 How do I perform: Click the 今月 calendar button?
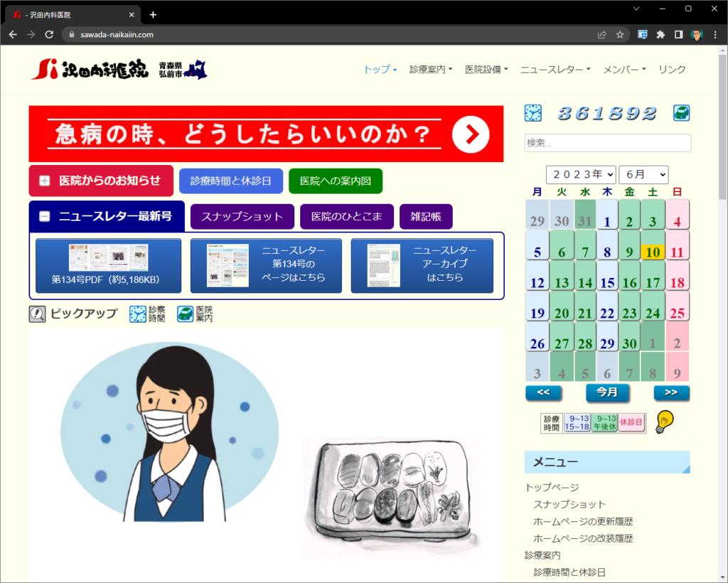click(607, 392)
